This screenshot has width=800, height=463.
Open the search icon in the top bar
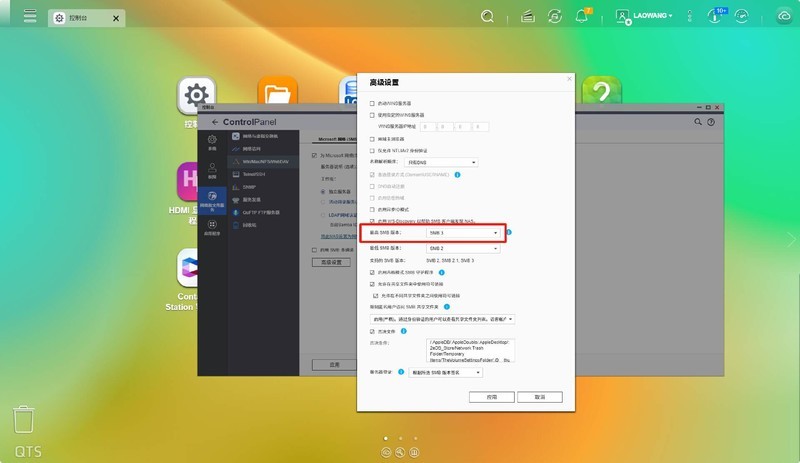487,16
